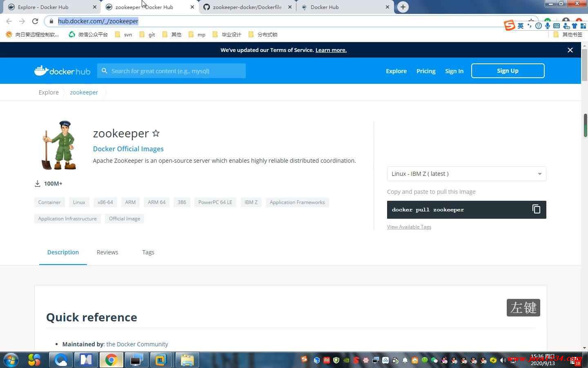Screen dimensions: 588x368
Task: Reload the page with the refresh icon
Action: [x=35, y=21]
